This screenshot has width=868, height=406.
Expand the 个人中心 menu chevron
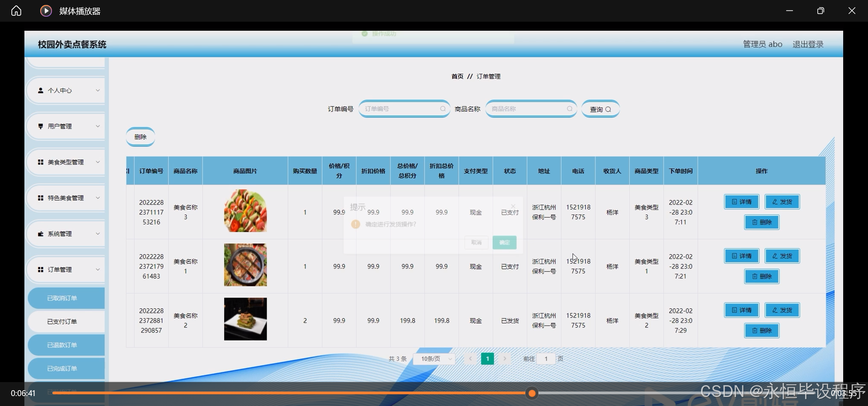click(x=98, y=90)
